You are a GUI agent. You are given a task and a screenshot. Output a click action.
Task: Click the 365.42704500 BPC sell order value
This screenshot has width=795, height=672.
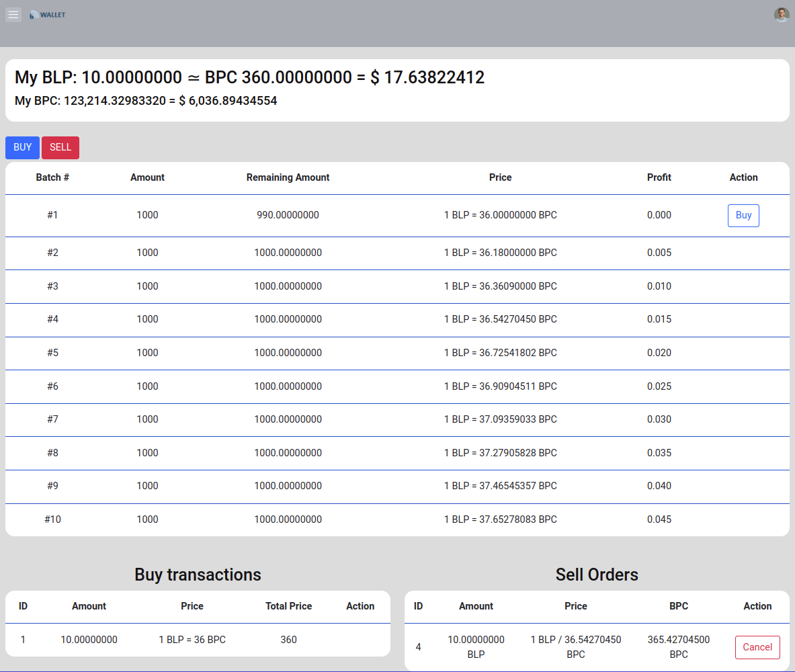point(678,646)
